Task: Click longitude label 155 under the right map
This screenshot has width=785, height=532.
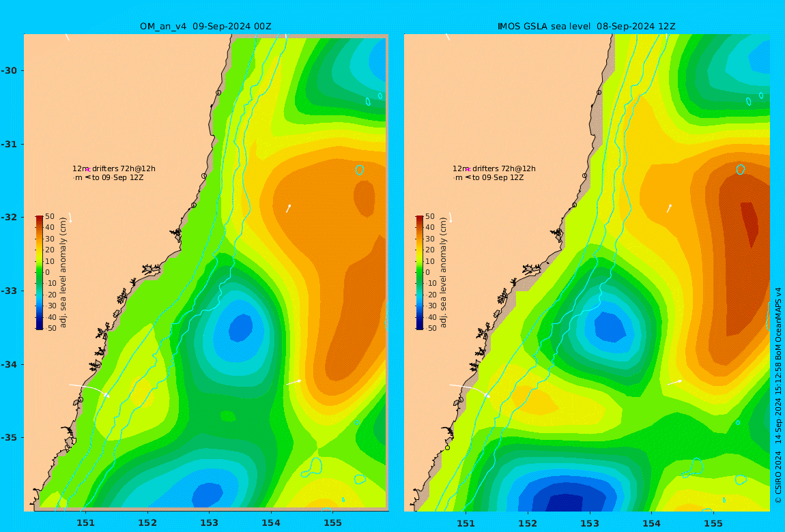Action: coord(713,523)
